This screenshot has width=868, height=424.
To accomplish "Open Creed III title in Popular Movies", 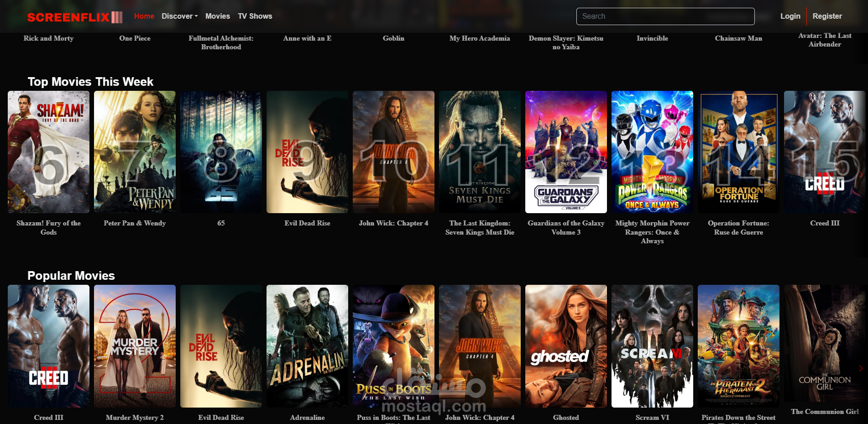I will (x=48, y=418).
